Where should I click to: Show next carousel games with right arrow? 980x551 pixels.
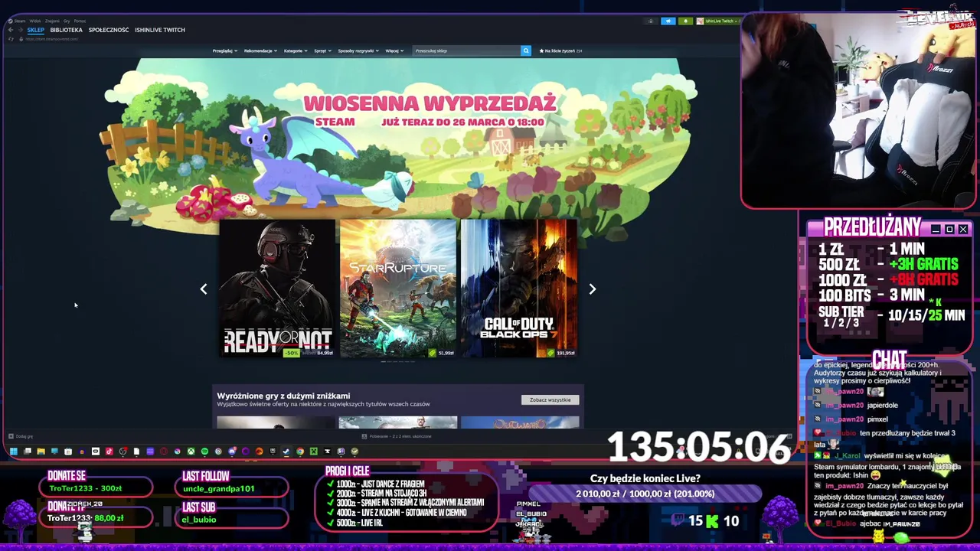592,289
